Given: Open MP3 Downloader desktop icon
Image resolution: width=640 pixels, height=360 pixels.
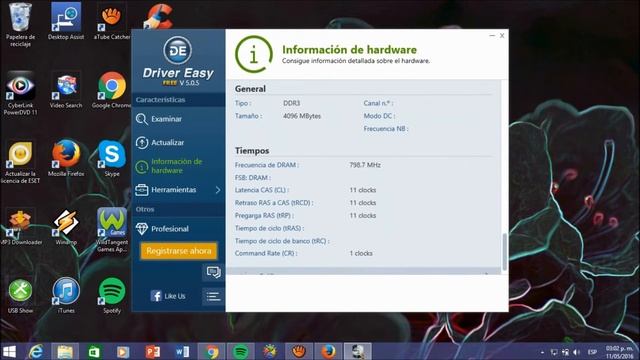Looking at the screenshot, I should (20, 227).
